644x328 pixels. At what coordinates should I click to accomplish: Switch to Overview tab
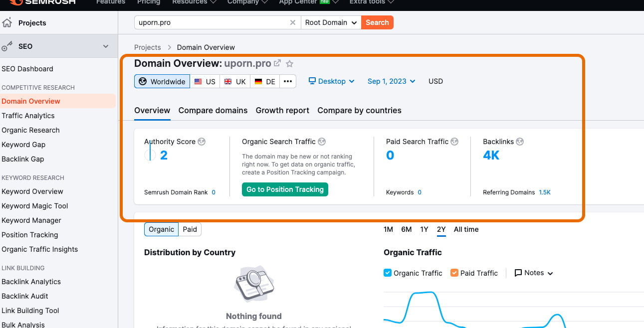[x=152, y=111]
